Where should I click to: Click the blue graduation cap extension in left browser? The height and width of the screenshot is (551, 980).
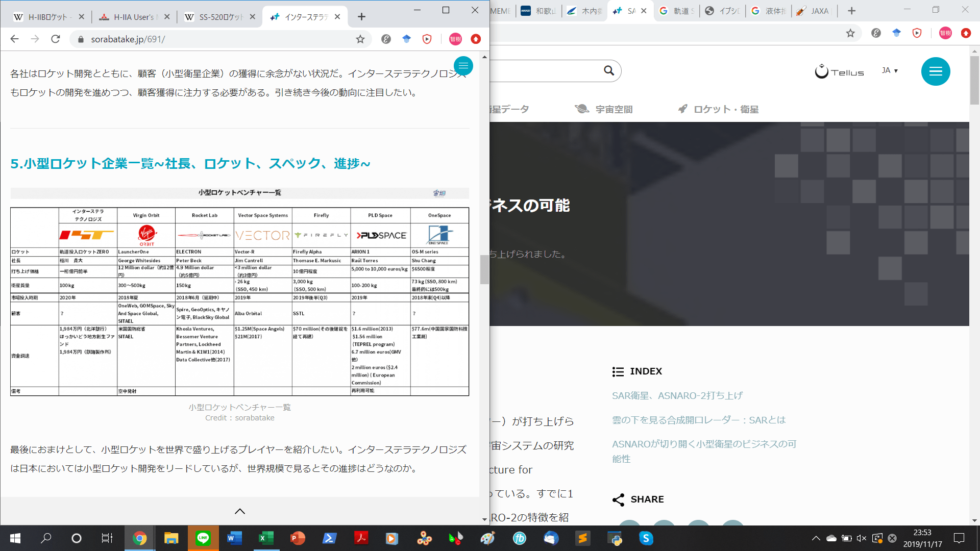pos(407,39)
